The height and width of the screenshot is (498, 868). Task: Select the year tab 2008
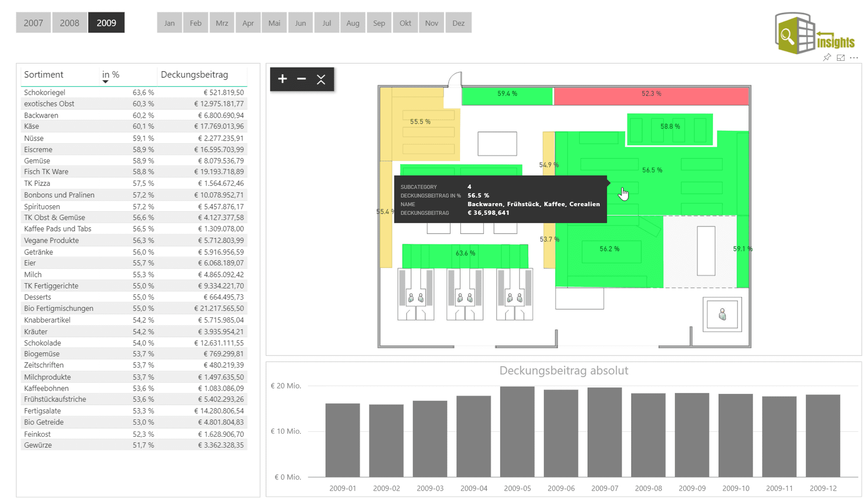[69, 23]
